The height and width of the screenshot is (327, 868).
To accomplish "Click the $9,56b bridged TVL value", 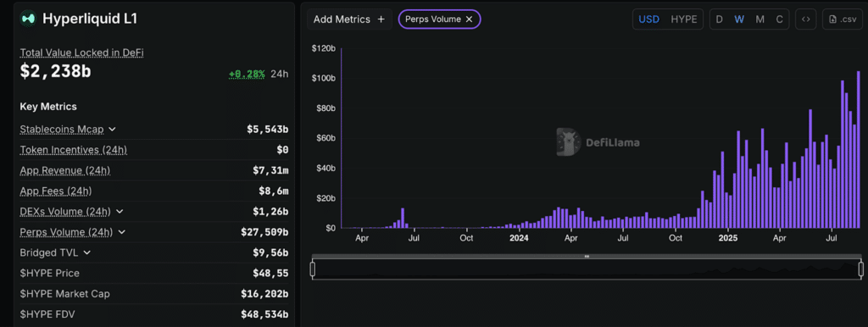I will 270,252.
